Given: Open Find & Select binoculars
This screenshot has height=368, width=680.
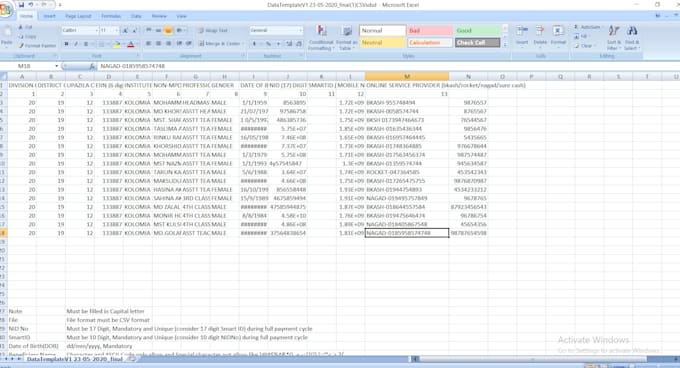Looking at the screenshot, I should 632,37.
